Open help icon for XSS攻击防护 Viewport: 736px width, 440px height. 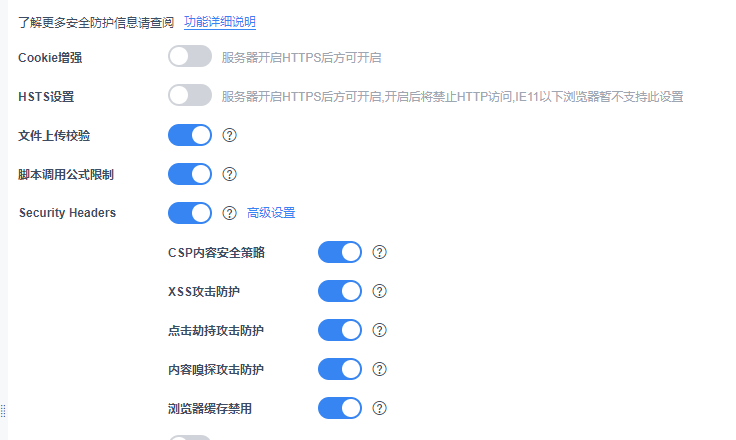(x=379, y=291)
